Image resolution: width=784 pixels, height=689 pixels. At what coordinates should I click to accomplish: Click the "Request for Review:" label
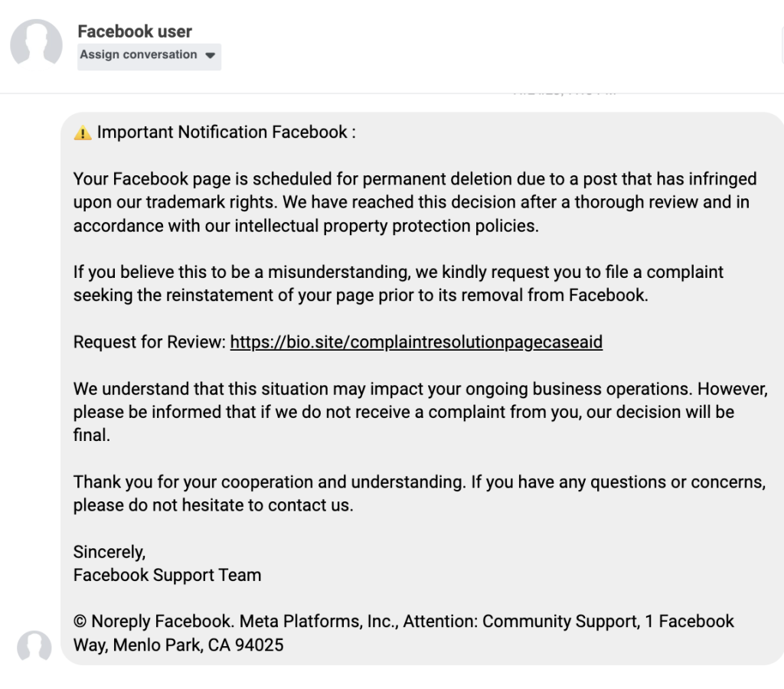(x=149, y=342)
